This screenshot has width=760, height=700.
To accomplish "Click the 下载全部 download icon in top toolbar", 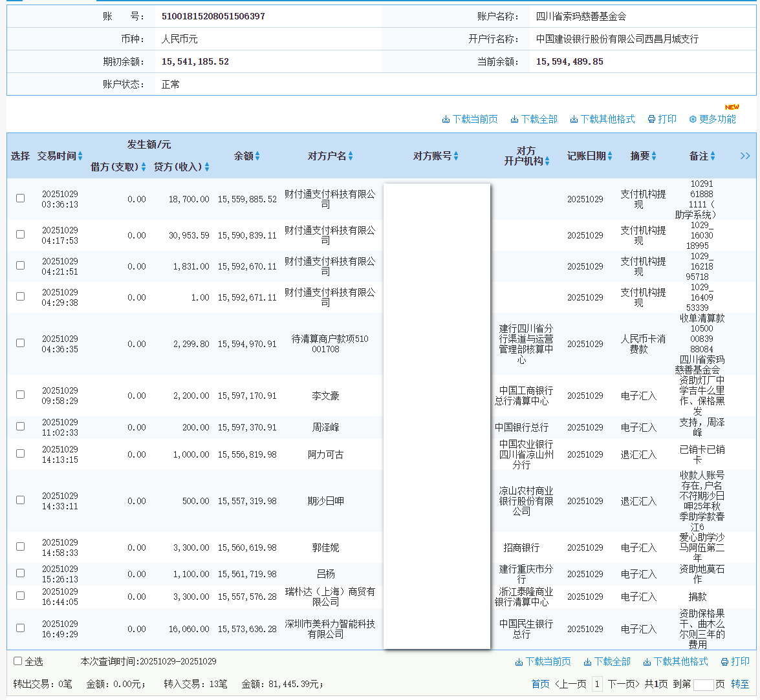I will (515, 119).
